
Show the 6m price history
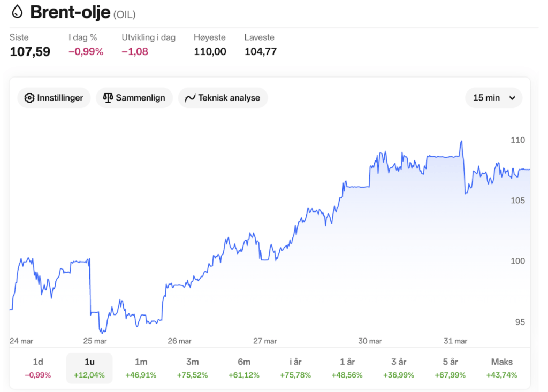(x=243, y=368)
